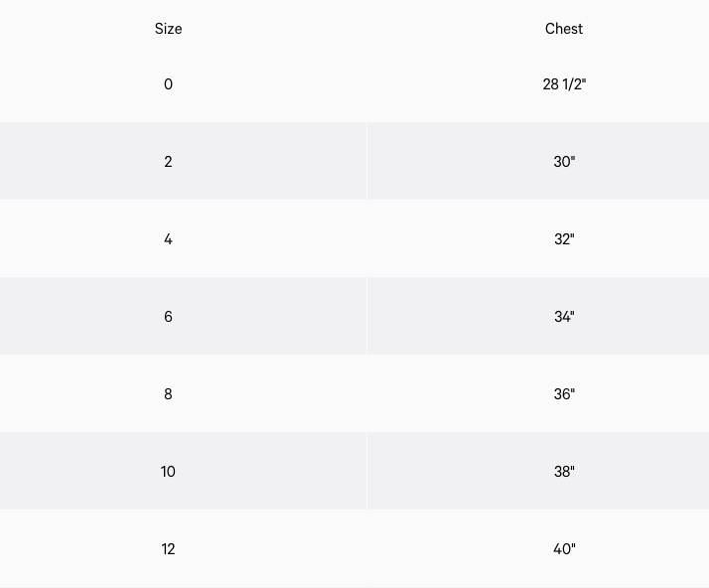Image resolution: width=709 pixels, height=588 pixels.
Task: Select size 0 in the Size column
Action: (x=168, y=84)
